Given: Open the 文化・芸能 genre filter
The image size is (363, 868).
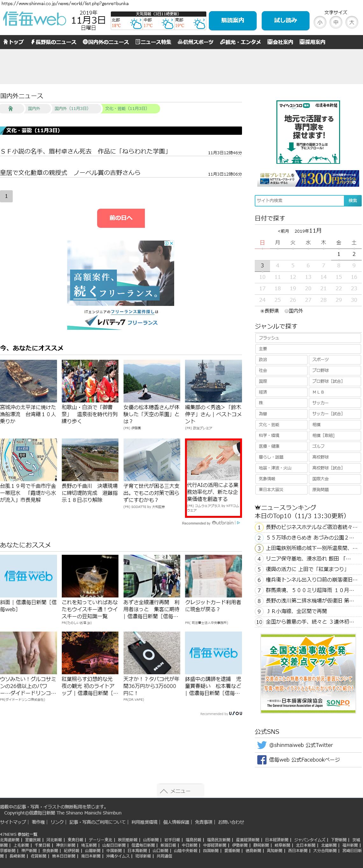Looking at the screenshot, I should [x=281, y=424].
